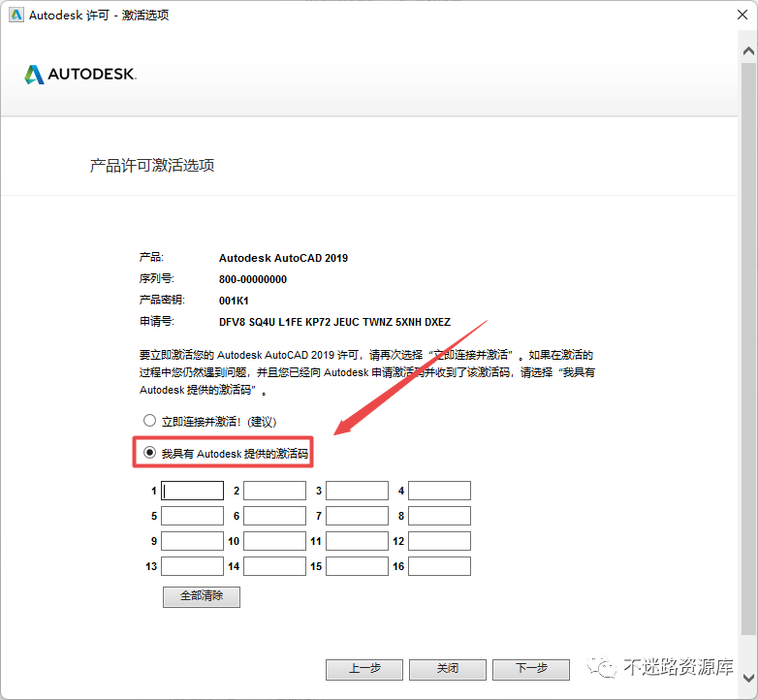
Task: Click activation code field 9
Action: click(x=192, y=541)
